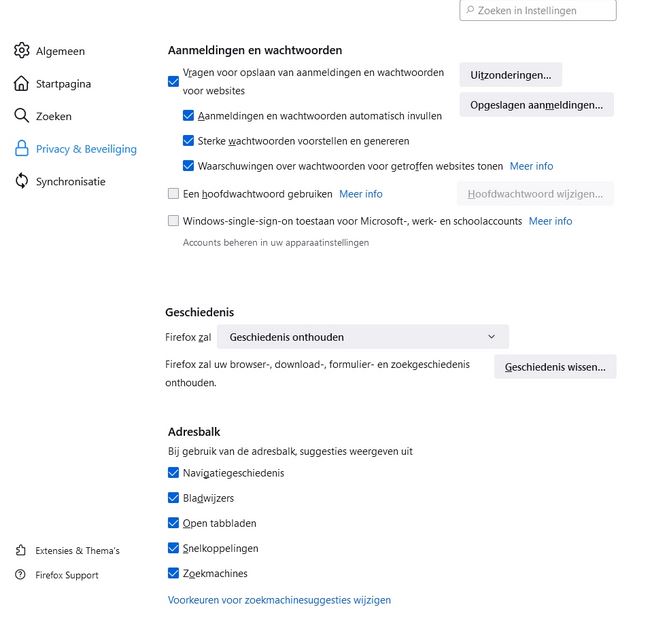Click the Algemeen gear icon
The image size is (652, 618).
coord(21,51)
